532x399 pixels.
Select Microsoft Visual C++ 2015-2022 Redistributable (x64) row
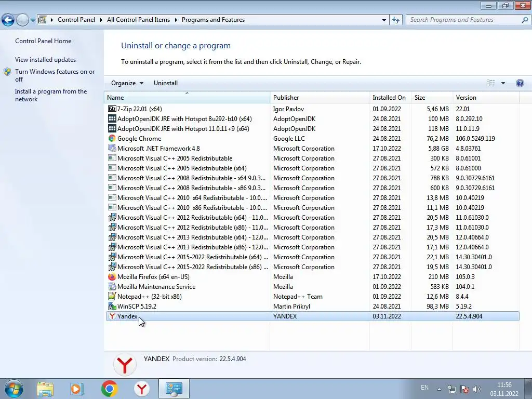pyautogui.click(x=312, y=257)
